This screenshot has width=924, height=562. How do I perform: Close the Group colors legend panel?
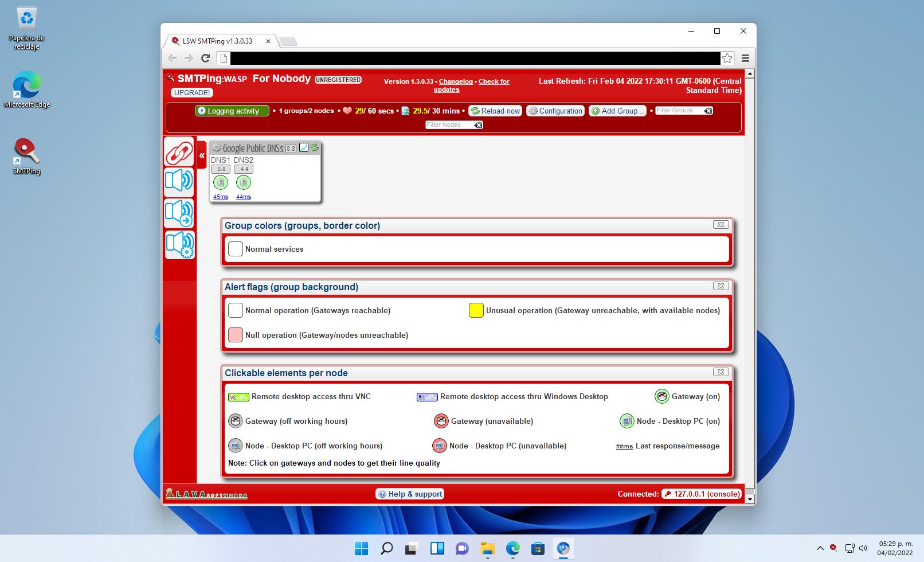721,225
